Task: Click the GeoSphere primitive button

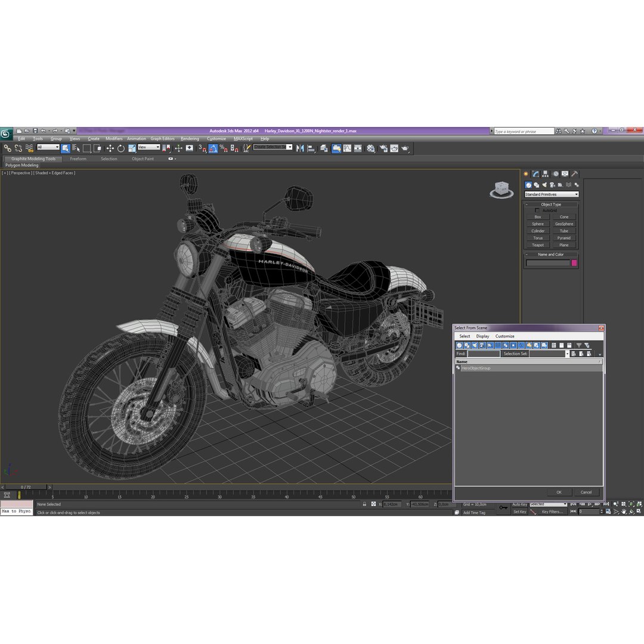Action: click(x=564, y=224)
